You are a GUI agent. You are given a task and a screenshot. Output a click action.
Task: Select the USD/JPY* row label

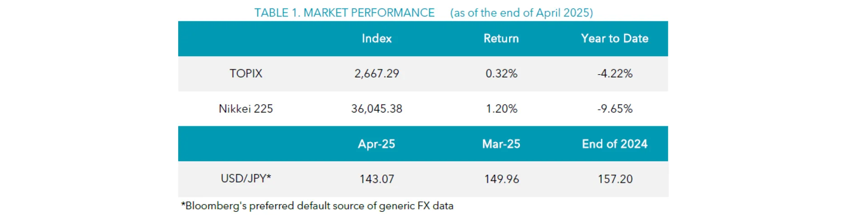245,178
